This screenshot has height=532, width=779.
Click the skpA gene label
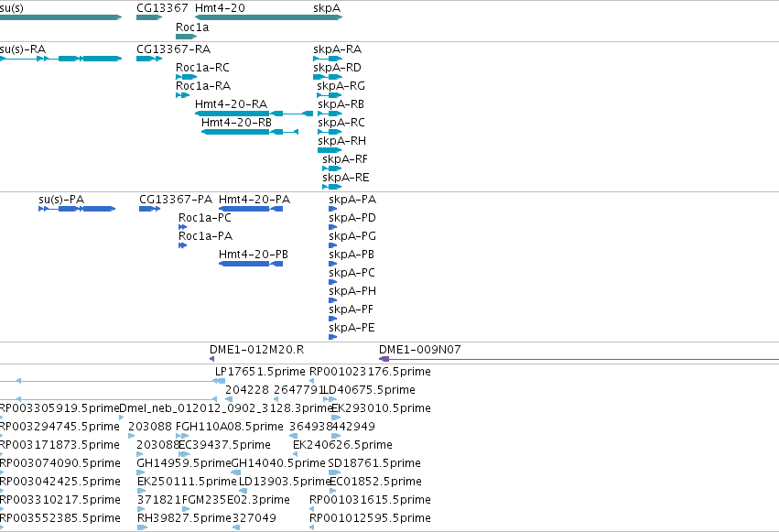[x=327, y=8]
